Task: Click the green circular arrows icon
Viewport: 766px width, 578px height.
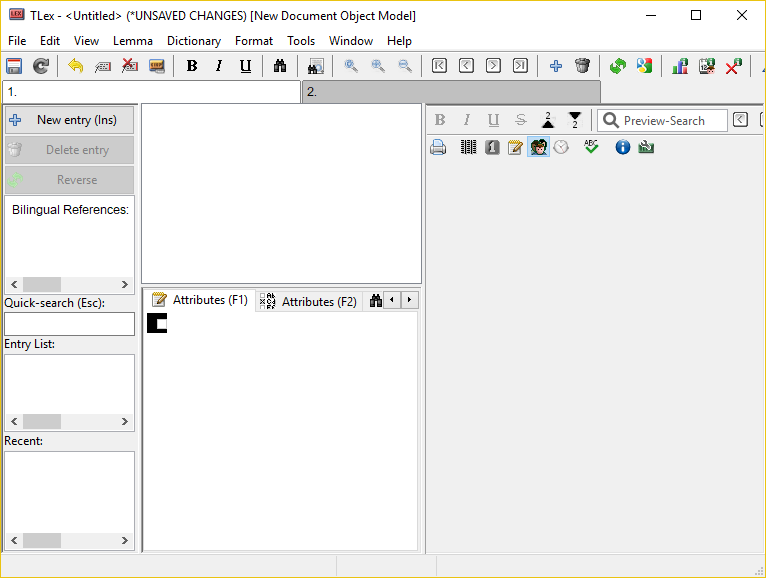Action: pyautogui.click(x=617, y=65)
